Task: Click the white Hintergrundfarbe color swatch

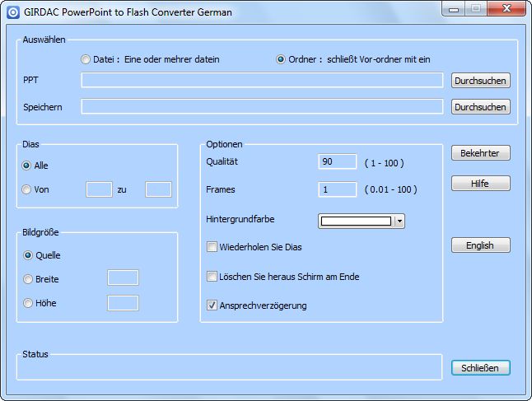Action: click(x=356, y=221)
